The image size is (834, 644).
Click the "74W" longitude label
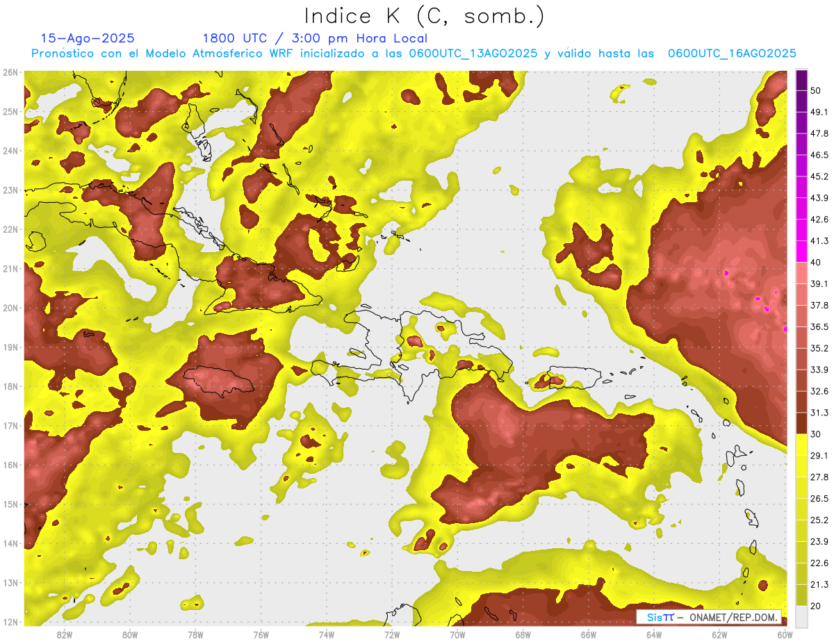coord(327,635)
